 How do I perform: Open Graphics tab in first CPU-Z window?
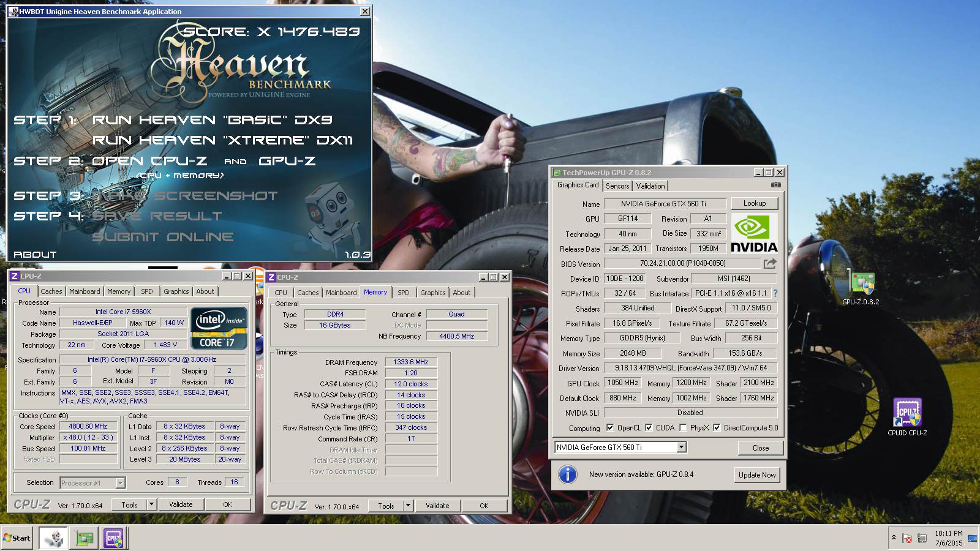coord(176,291)
